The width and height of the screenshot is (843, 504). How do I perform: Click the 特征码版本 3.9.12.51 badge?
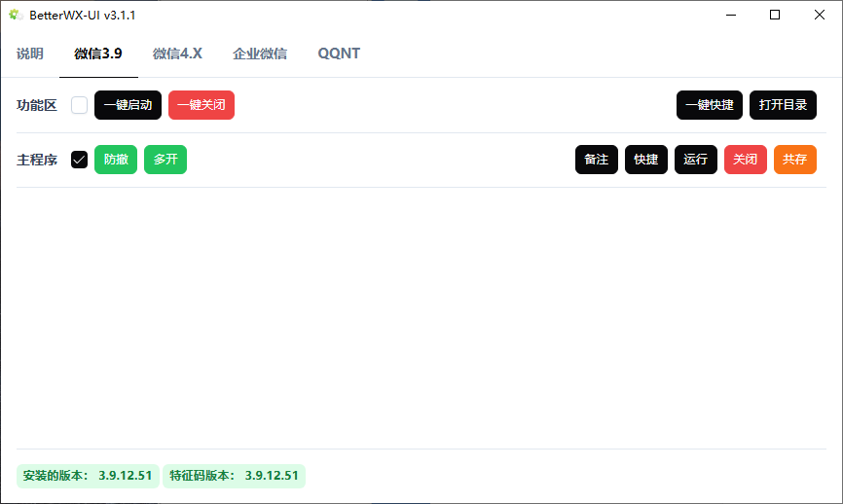pyautogui.click(x=234, y=476)
